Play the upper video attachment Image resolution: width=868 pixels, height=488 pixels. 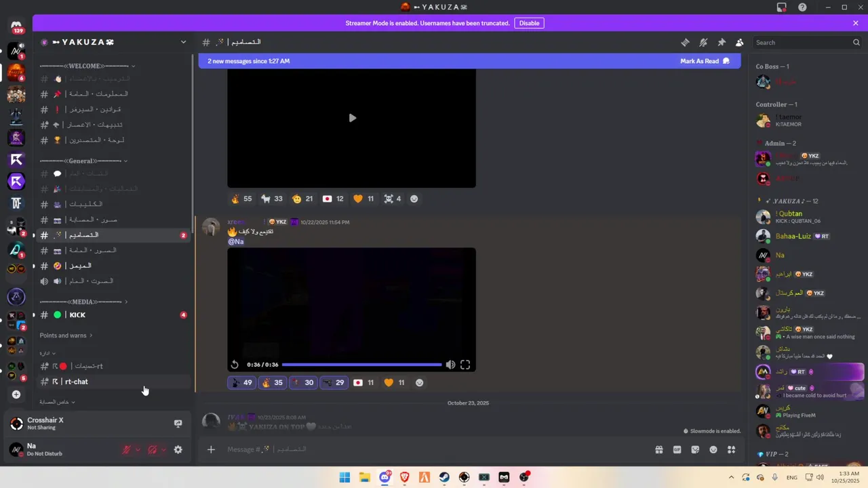coord(352,118)
